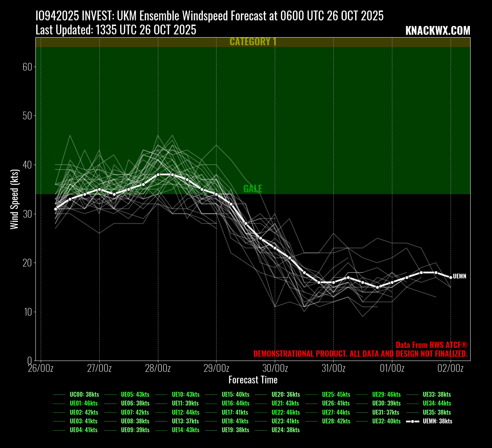Viewport: 492px width, 448px height.
Task: Click the 26/00z tick label on time axis
Action: (41, 368)
